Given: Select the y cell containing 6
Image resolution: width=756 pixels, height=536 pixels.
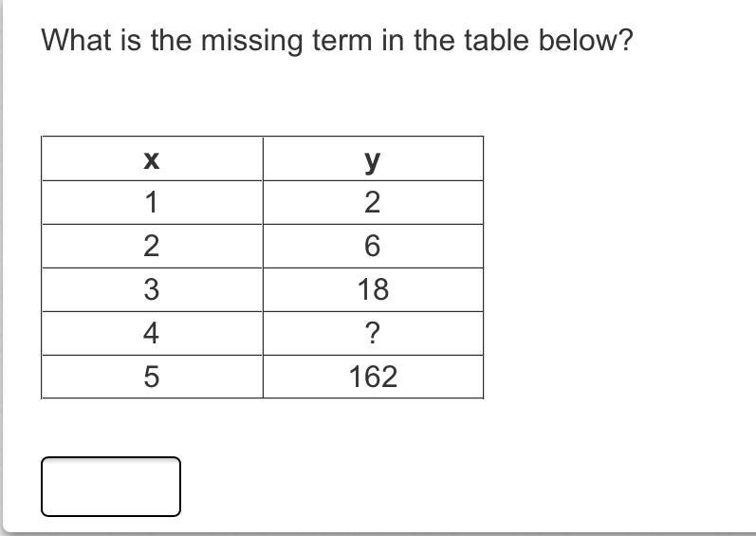Looking at the screenshot, I should (x=373, y=246).
